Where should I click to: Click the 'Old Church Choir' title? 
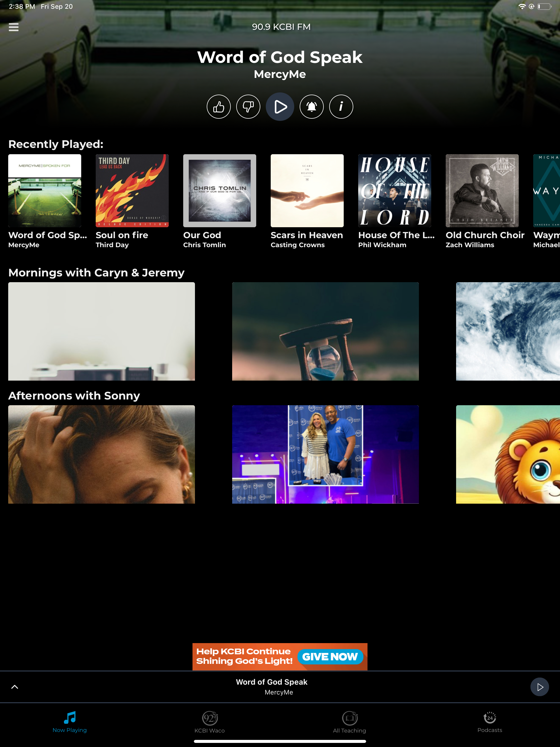[x=485, y=235]
